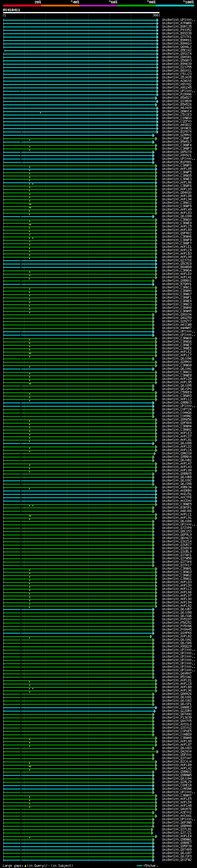Viewport: 197px width, 868px height.
Task: Click the UniRef100_C3RWF2 label
Action: click(x=177, y=138)
